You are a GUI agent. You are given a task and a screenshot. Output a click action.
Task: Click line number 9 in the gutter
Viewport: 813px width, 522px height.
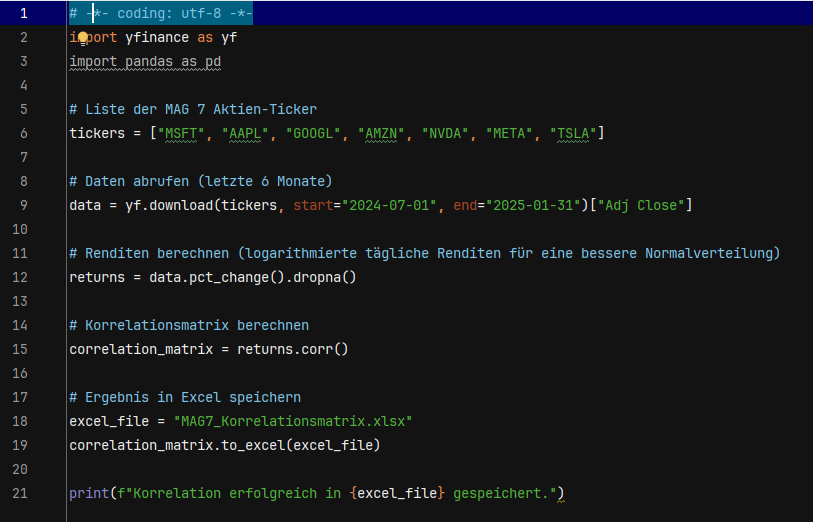tap(25, 205)
